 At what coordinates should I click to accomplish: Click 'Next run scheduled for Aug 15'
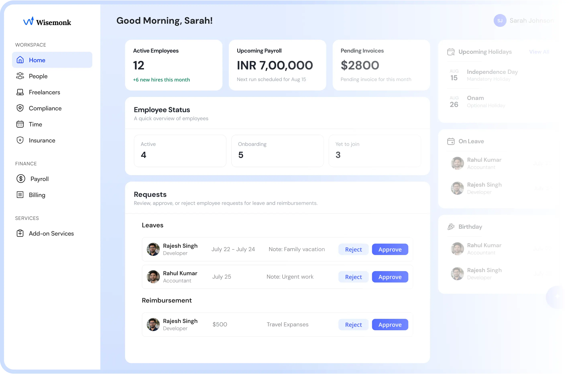[271, 79]
